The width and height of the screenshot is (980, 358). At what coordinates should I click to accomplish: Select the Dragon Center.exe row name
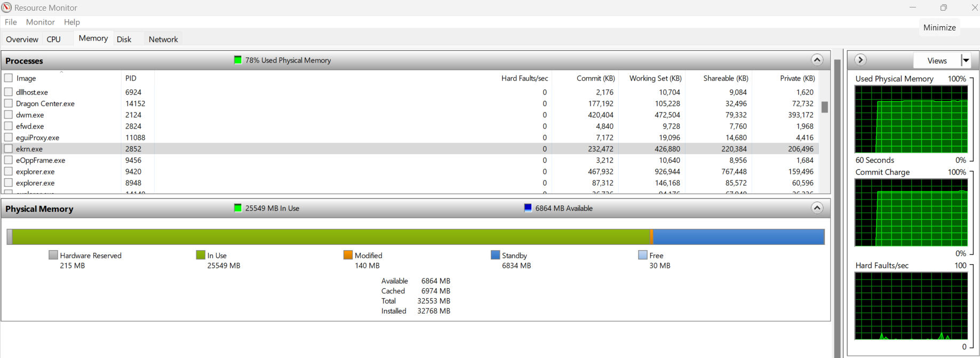click(x=45, y=104)
